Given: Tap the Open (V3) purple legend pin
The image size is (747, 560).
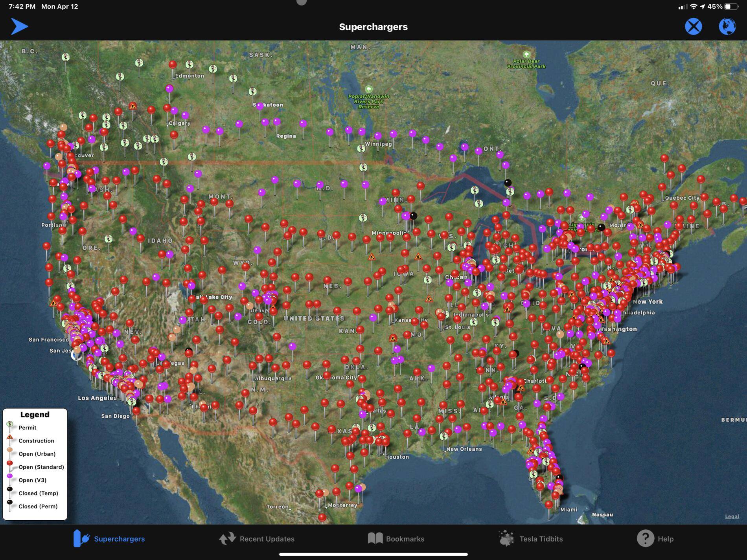Looking at the screenshot, I should (10, 477).
